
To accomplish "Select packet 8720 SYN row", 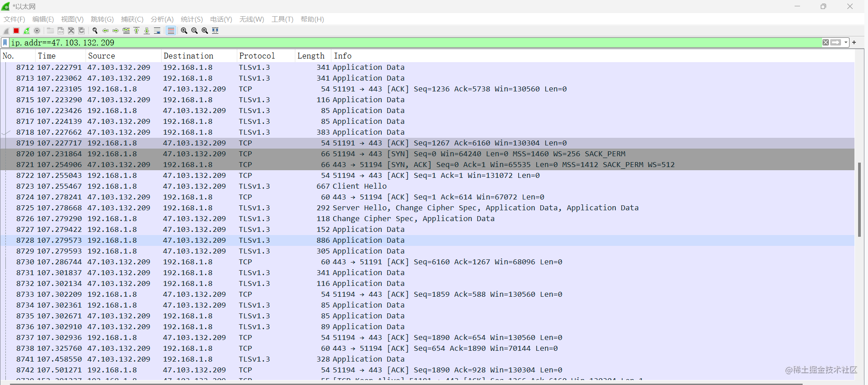I will click(427, 154).
